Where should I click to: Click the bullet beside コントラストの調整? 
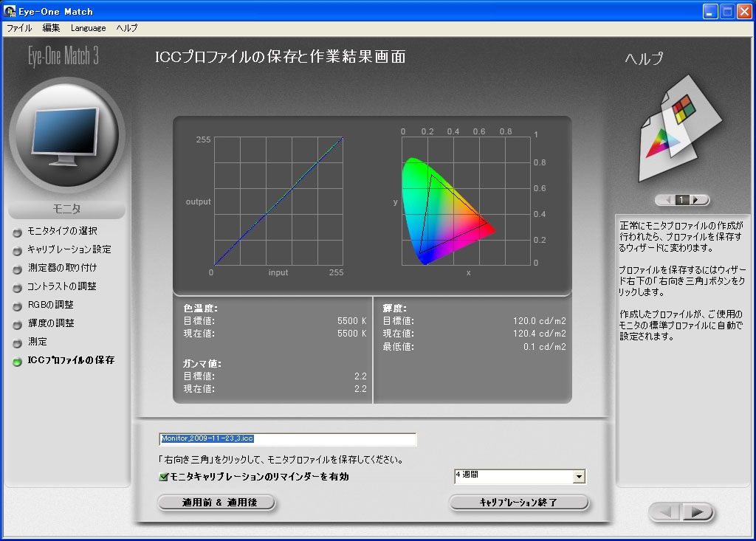click(18, 288)
